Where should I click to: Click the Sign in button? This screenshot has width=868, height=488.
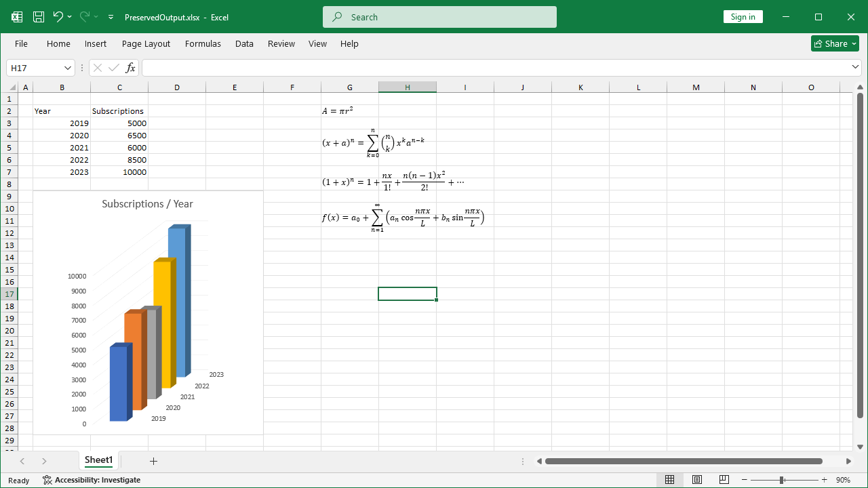click(743, 17)
